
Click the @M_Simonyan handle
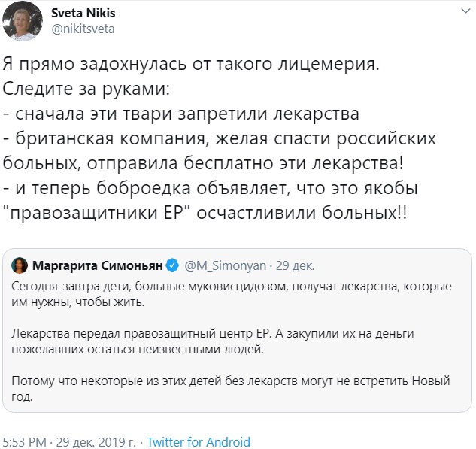pos(223,265)
